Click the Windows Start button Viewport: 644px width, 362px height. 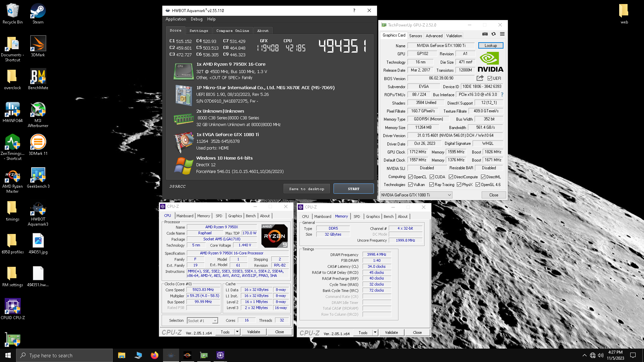pyautogui.click(x=8, y=355)
